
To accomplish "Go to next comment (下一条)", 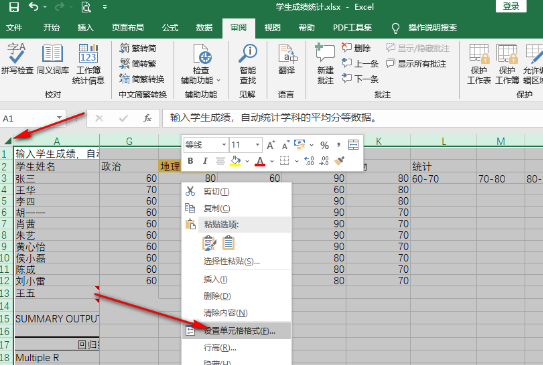I will pos(360,79).
